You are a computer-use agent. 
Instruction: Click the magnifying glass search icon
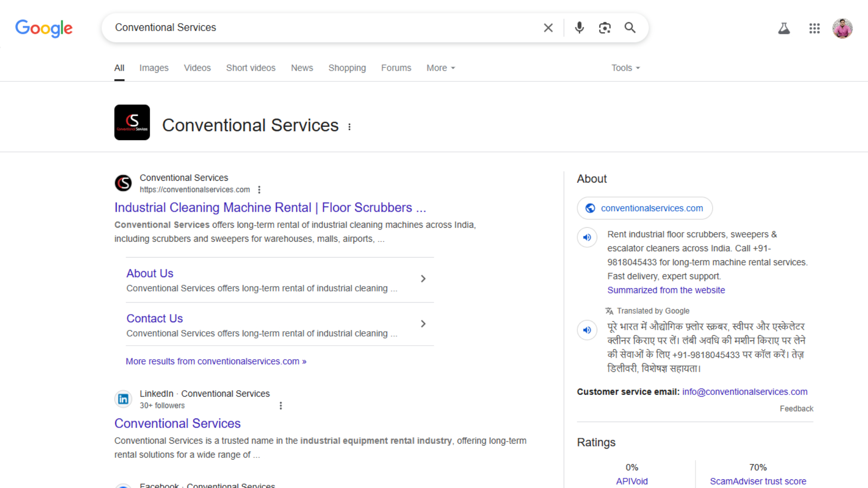630,28
